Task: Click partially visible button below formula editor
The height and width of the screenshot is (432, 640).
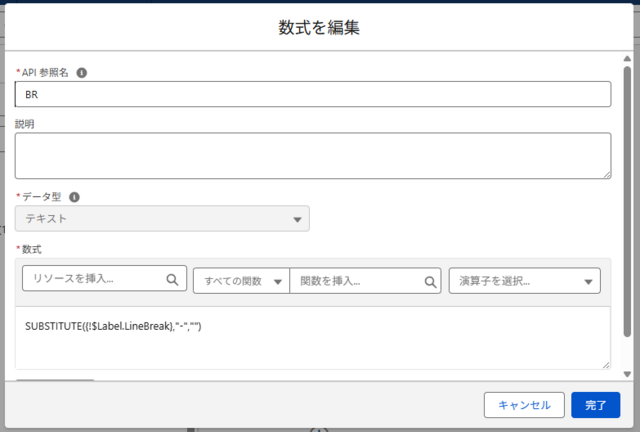Action: [55, 380]
